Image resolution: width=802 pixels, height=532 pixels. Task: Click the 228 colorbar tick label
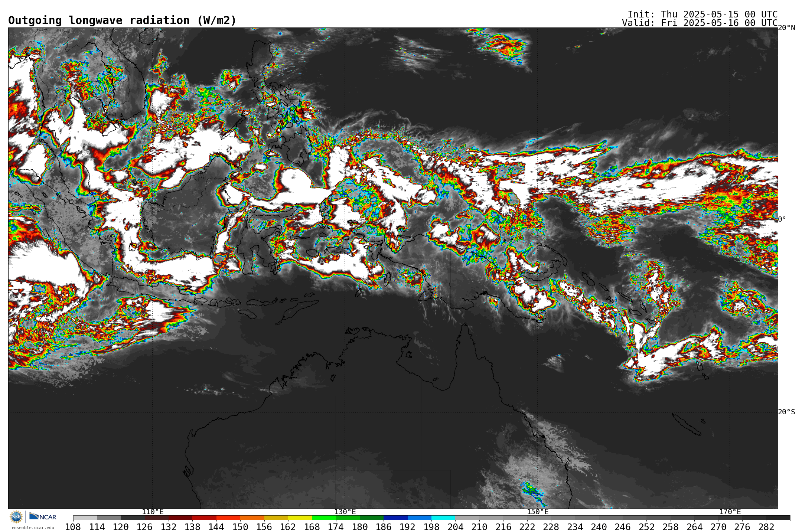click(x=551, y=527)
